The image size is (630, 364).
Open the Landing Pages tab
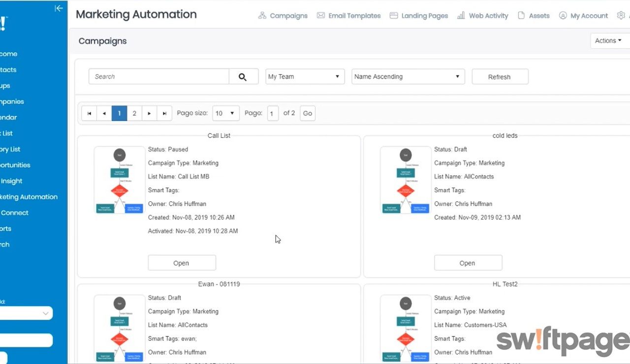point(425,16)
